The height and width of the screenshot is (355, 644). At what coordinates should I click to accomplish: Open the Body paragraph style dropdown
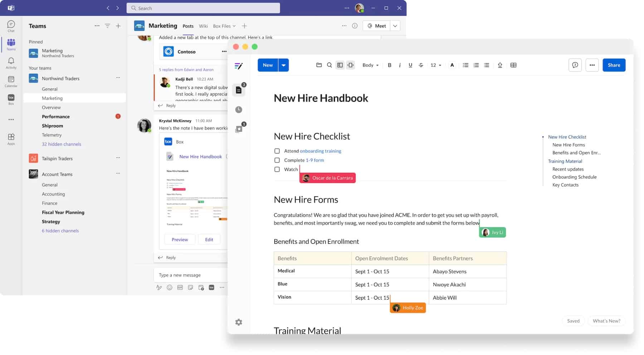pos(370,65)
